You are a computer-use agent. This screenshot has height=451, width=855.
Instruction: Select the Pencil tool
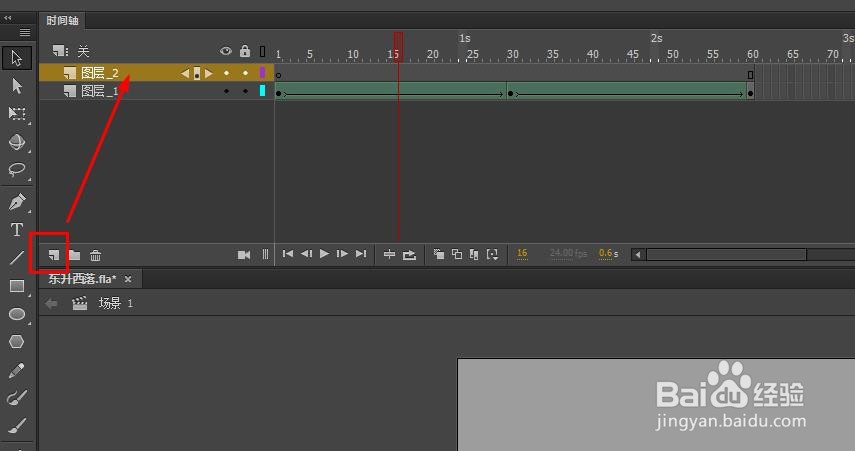[17, 370]
